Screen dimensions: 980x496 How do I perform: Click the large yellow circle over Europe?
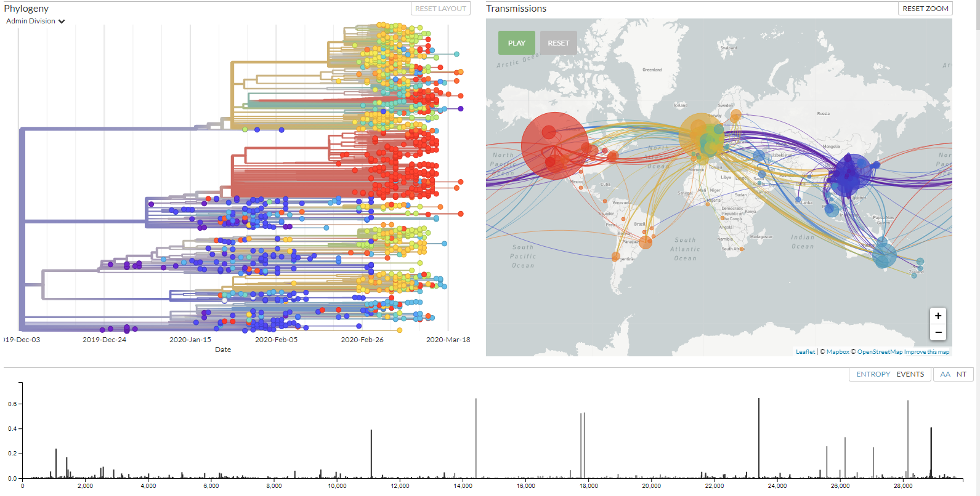700,135
